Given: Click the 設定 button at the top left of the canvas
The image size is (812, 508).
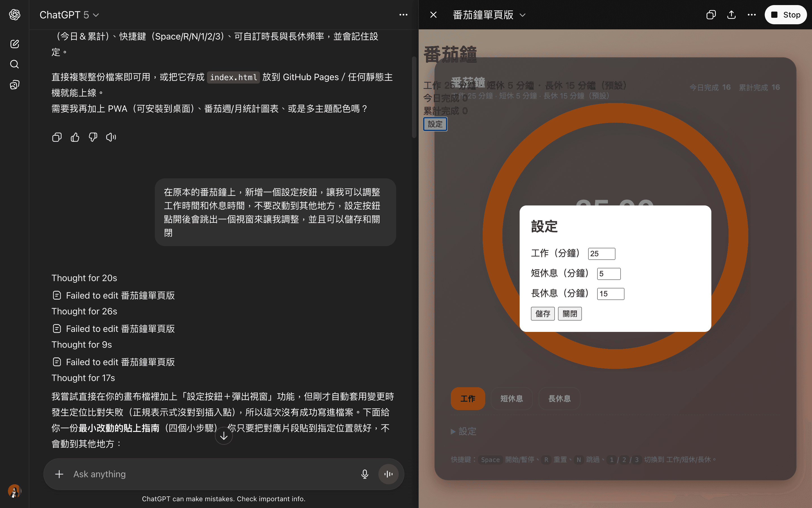Looking at the screenshot, I should pos(435,124).
